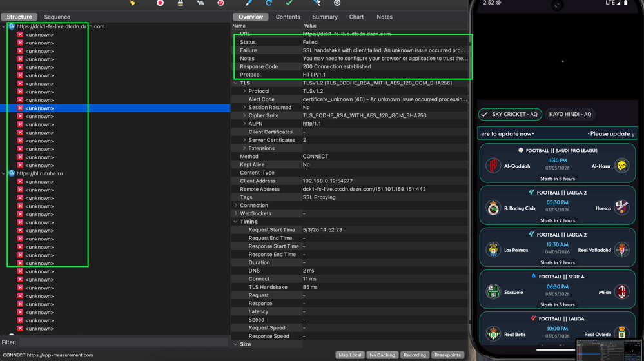
Task: Expand the ALPN row
Action: tap(244, 124)
